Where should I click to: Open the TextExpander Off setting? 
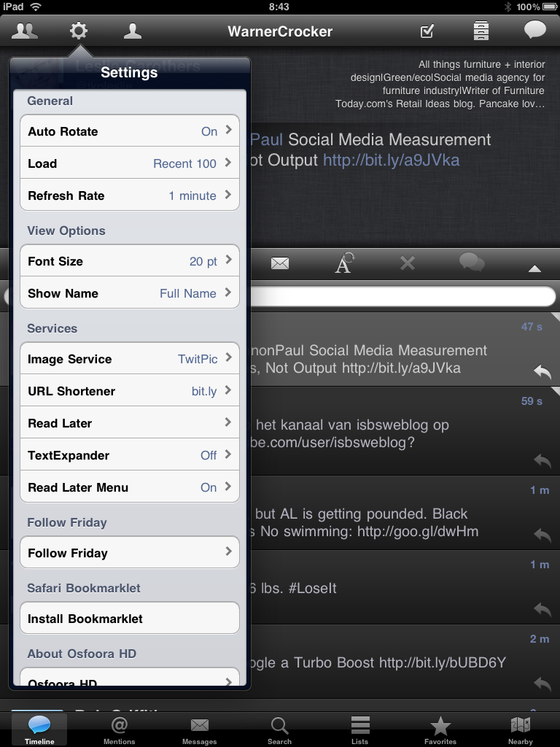point(130,455)
